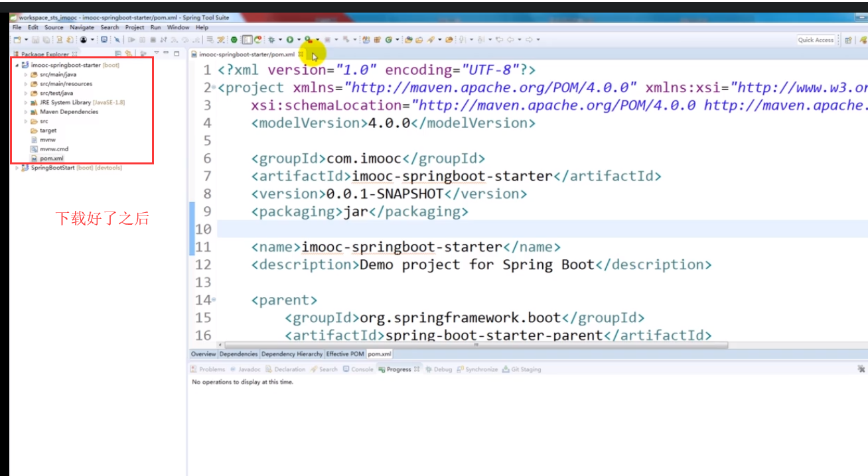868x476 pixels.
Task: Minimize the Package Explorer view
Action: tap(166, 53)
